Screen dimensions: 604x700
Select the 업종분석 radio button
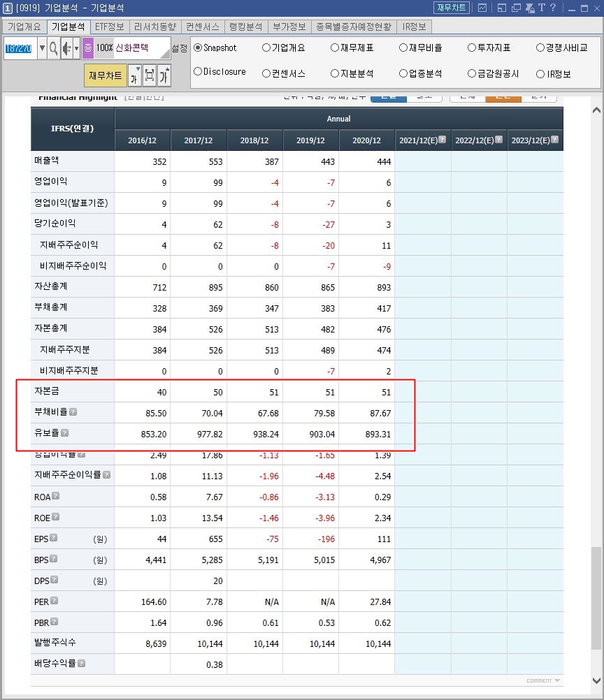(403, 73)
